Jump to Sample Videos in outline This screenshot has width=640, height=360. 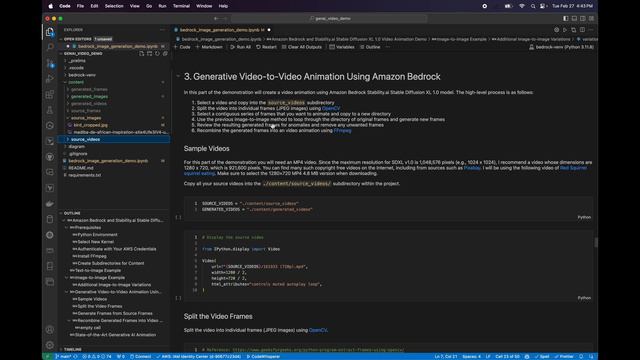click(x=92, y=299)
